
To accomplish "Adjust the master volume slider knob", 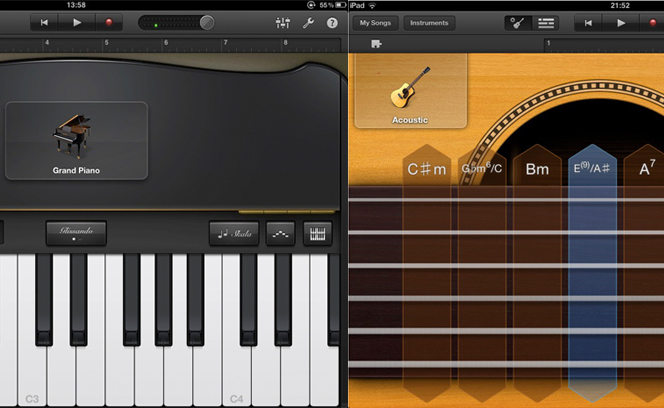I will point(207,22).
